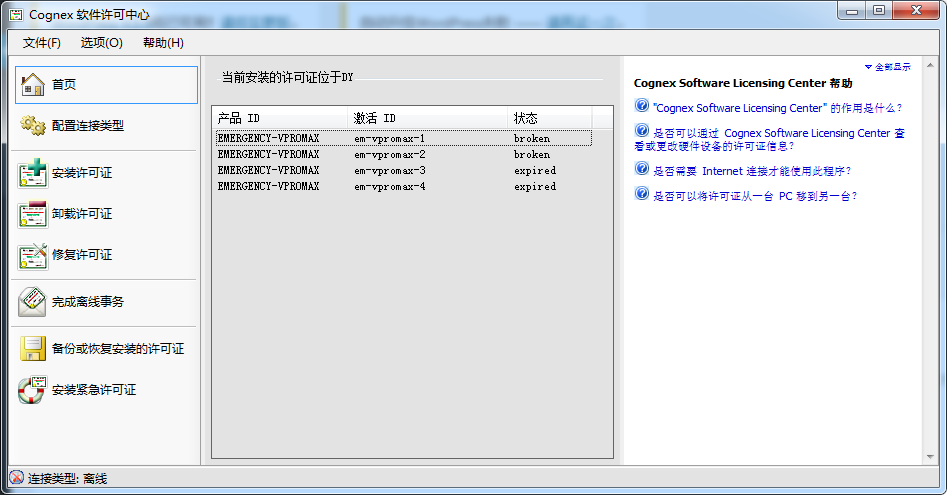The height and width of the screenshot is (495, 947).
Task: Select license row em-vpromax-4
Action: pyautogui.click(x=403, y=187)
